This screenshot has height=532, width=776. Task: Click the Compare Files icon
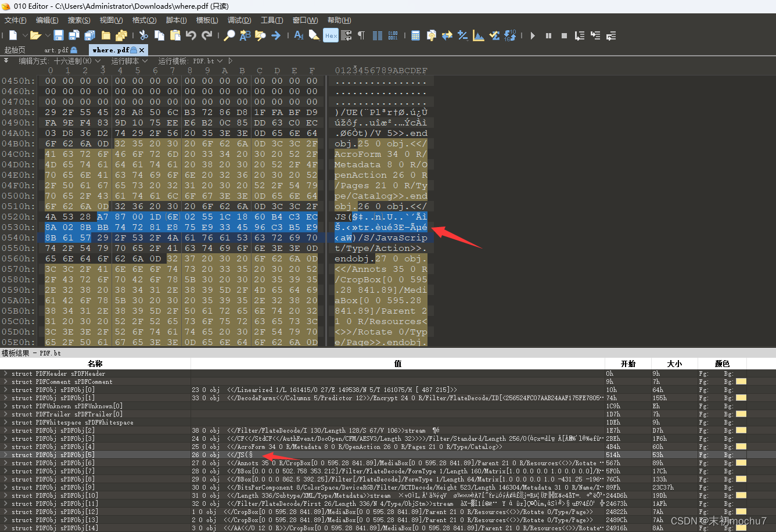(432, 35)
